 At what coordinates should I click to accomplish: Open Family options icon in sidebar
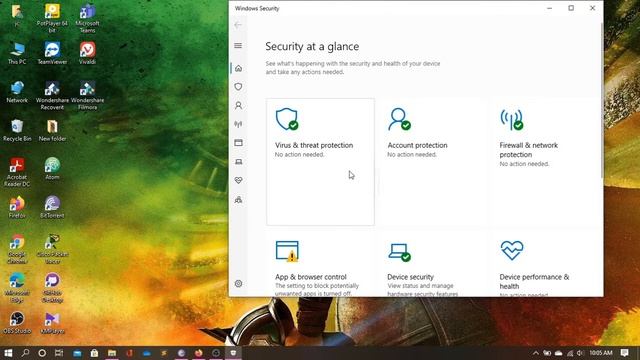click(x=238, y=200)
